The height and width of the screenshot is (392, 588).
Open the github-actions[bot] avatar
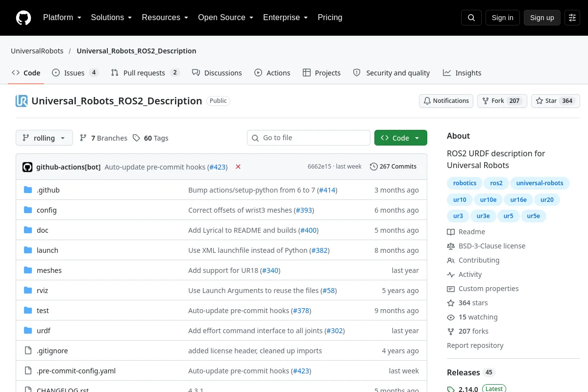click(27, 167)
